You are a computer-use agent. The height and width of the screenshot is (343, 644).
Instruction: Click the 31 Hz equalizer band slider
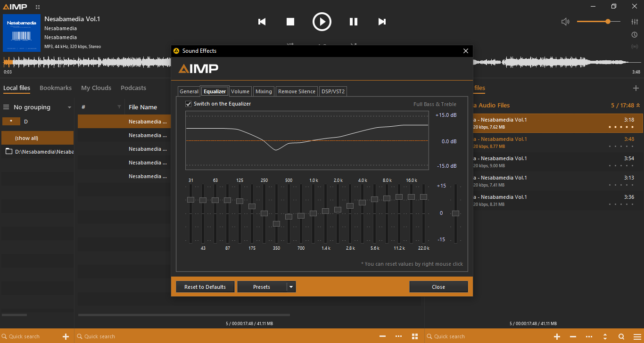(x=190, y=200)
